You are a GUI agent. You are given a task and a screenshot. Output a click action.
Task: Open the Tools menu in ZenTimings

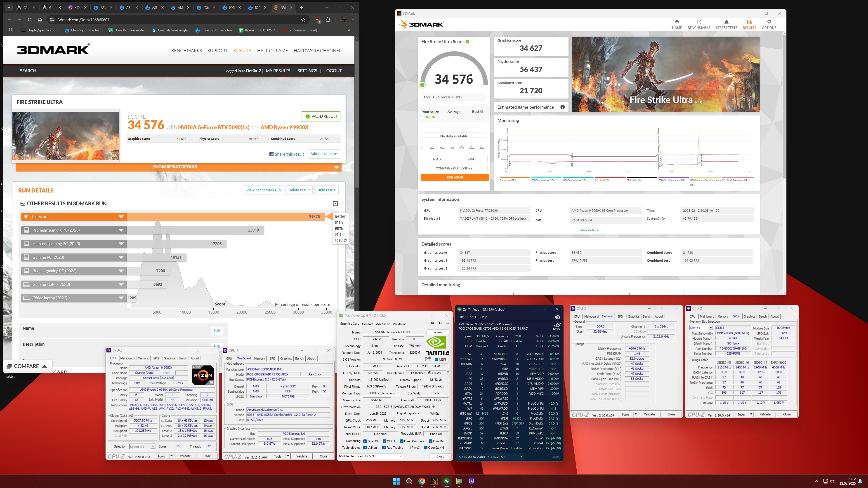[x=472, y=317]
